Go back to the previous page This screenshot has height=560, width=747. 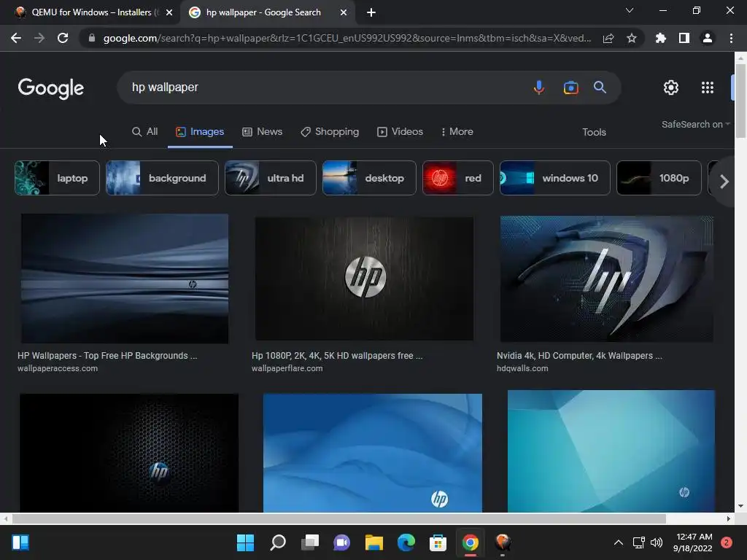point(16,38)
